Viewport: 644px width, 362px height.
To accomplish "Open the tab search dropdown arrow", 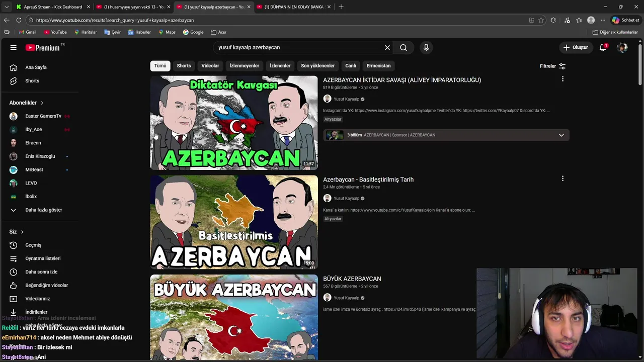I will tap(7, 7).
